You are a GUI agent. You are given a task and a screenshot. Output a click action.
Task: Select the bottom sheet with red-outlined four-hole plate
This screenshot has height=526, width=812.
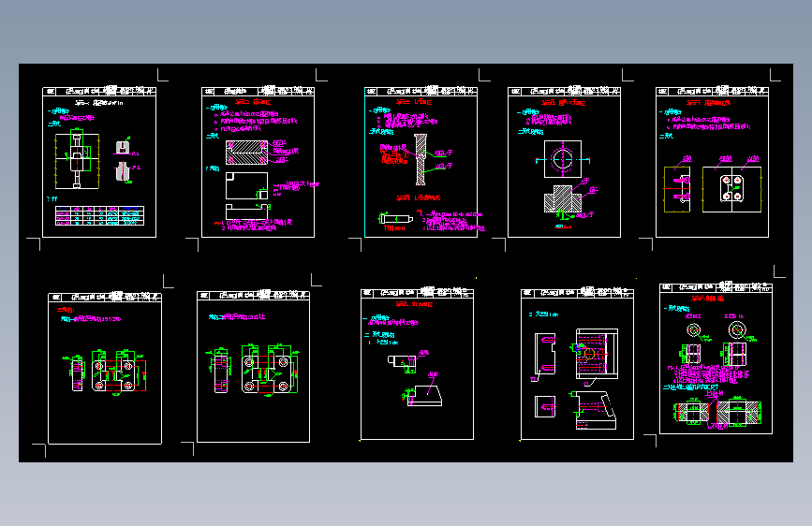105,368
